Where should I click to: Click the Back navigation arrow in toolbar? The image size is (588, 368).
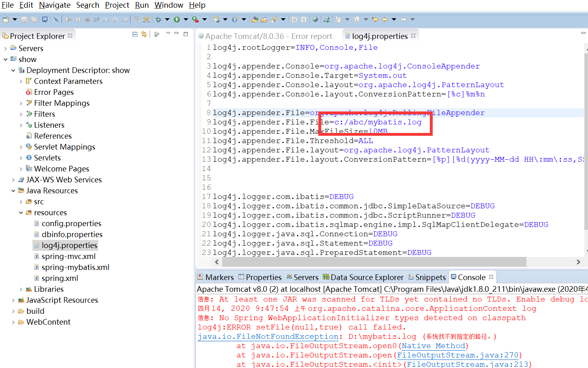click(384, 19)
